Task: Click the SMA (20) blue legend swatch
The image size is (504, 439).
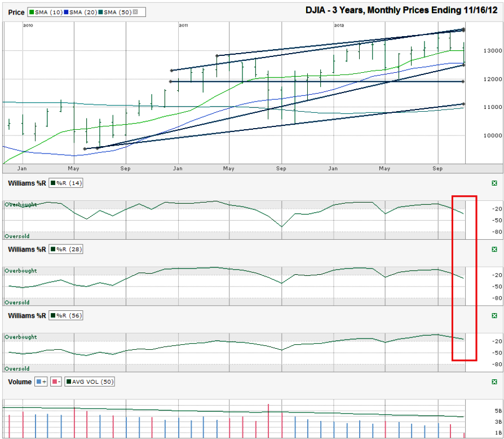Action: click(66, 12)
